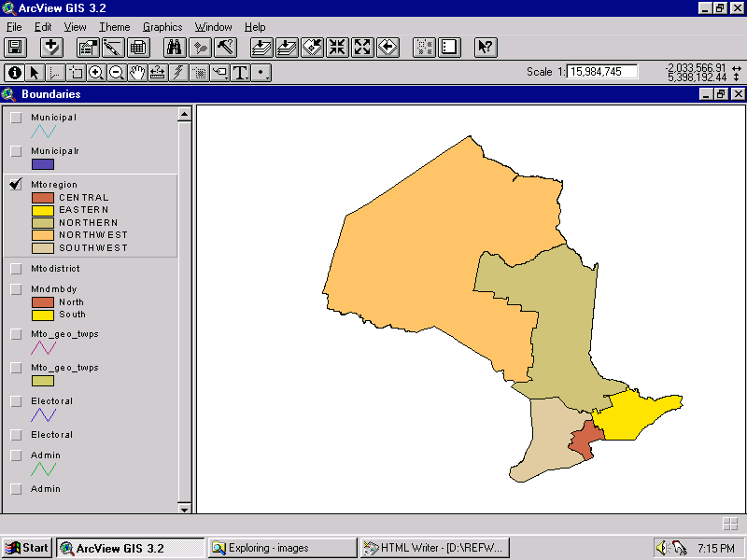
Task: Click the NORTHWEST legend color swatch
Action: [43, 235]
